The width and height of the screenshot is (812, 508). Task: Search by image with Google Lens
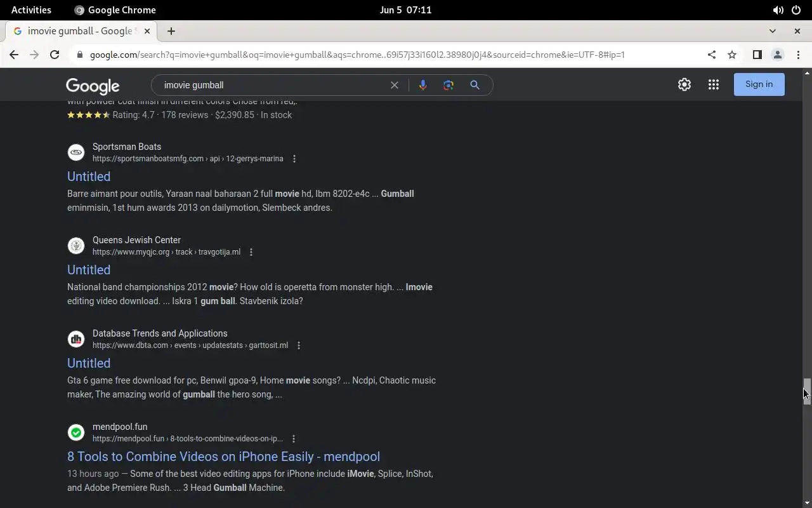[x=449, y=85]
